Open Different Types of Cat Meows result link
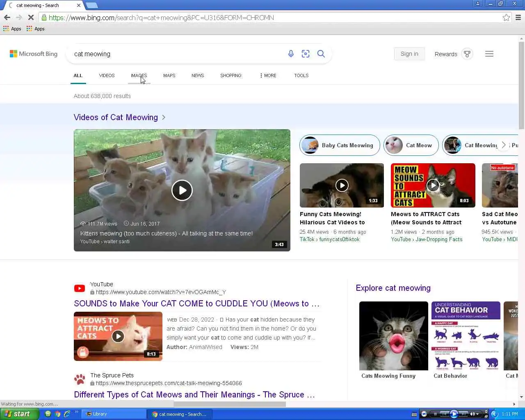Screen dimensions: 525x420 pyautogui.click(x=194, y=395)
